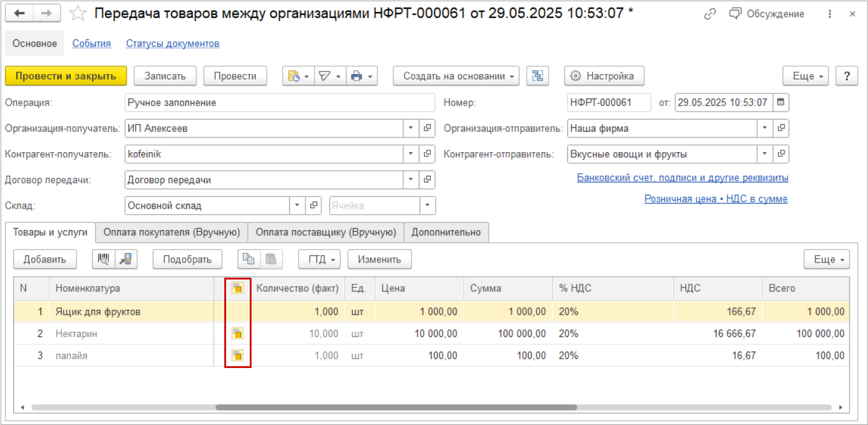The height and width of the screenshot is (425, 868).
Task: Open the print menu with printer icon
Action: click(x=362, y=76)
